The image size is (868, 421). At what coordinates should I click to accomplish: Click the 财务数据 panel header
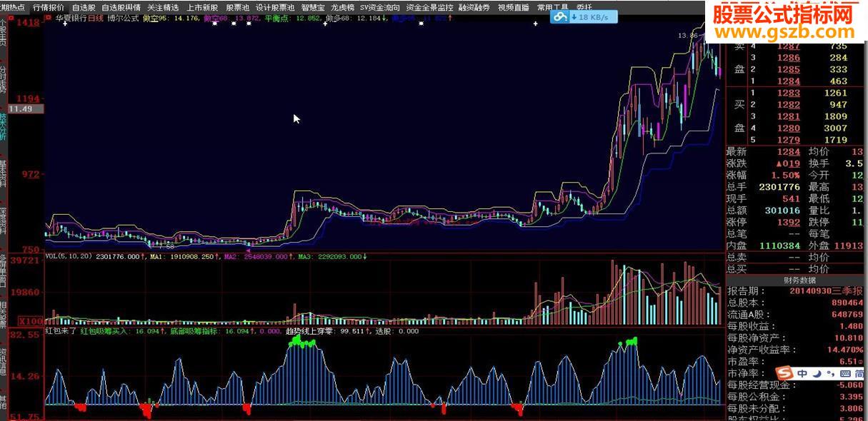coord(796,280)
